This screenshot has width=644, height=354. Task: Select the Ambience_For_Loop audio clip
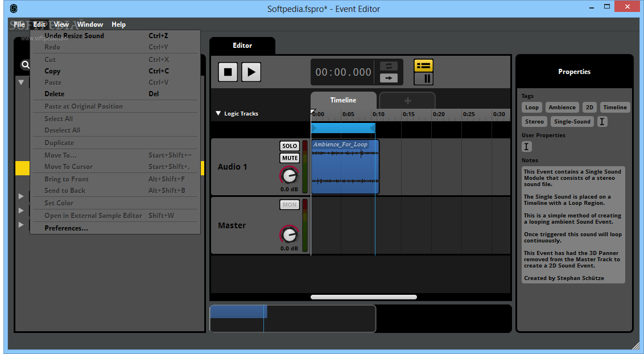pyautogui.click(x=345, y=167)
